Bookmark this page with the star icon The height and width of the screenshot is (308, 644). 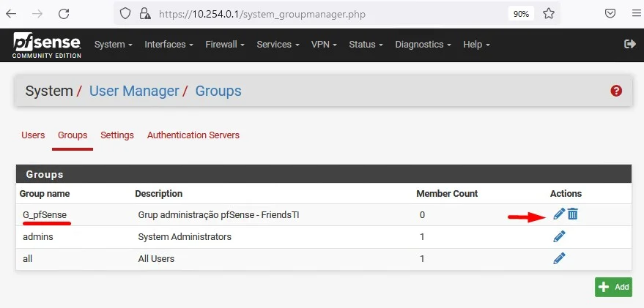[547, 13]
